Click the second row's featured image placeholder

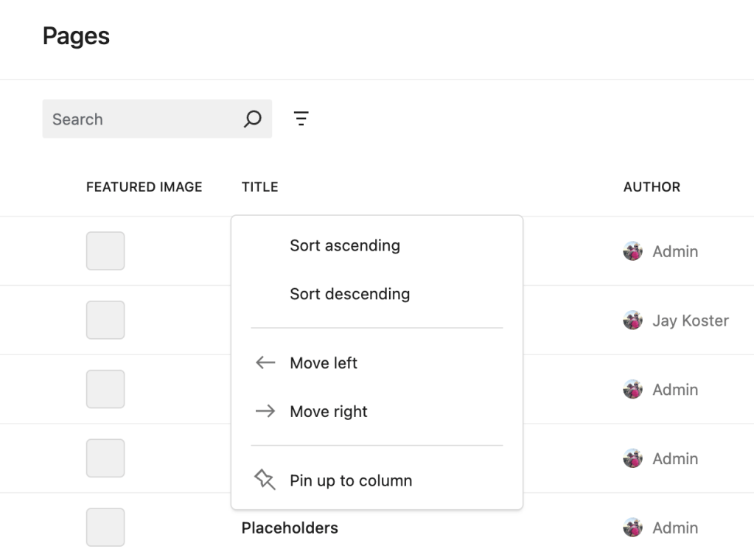[105, 321]
